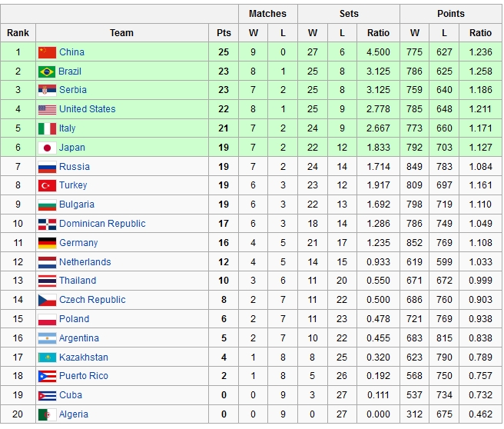Click the Turkey flag icon
504x429 pixels.
[47, 185]
